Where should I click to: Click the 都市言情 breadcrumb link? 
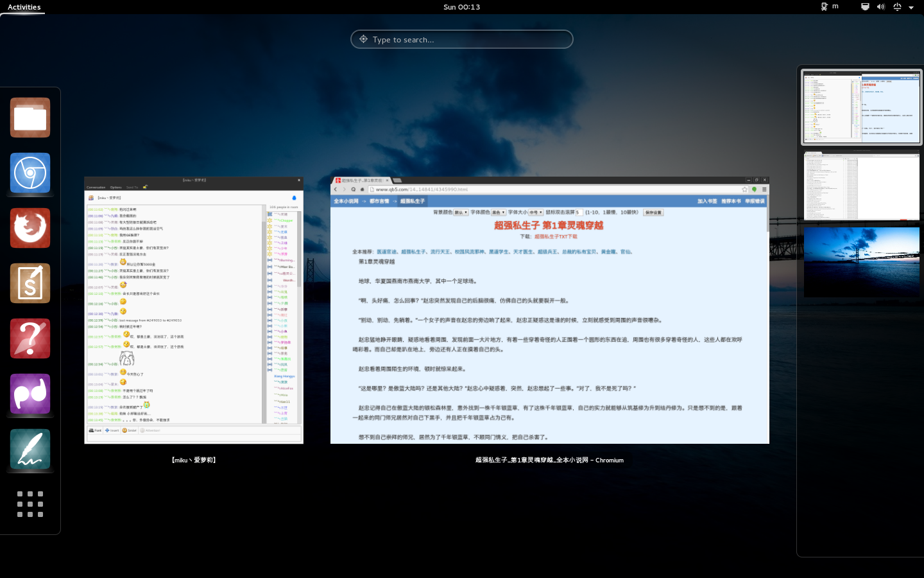379,201
